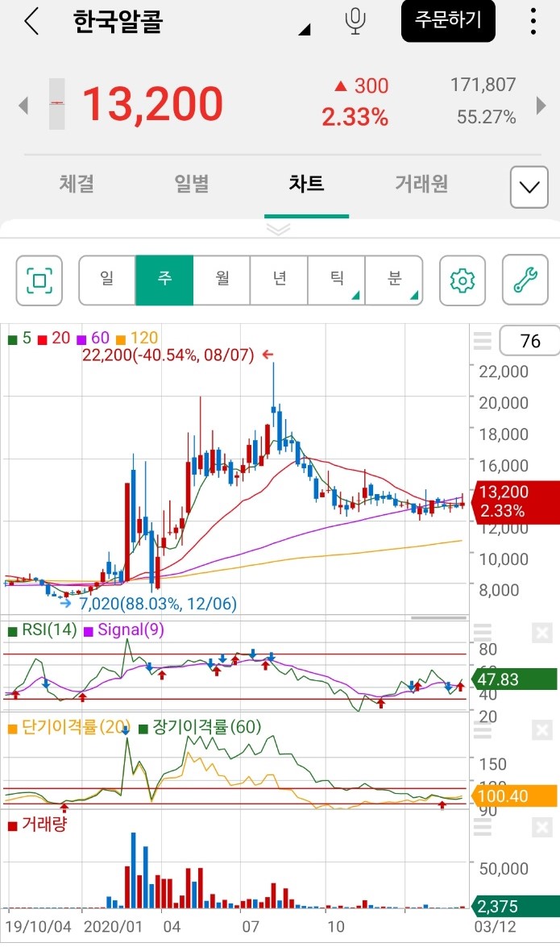Tap the 2.33% change rate under 300
The width and height of the screenshot is (560, 947).
(x=355, y=117)
